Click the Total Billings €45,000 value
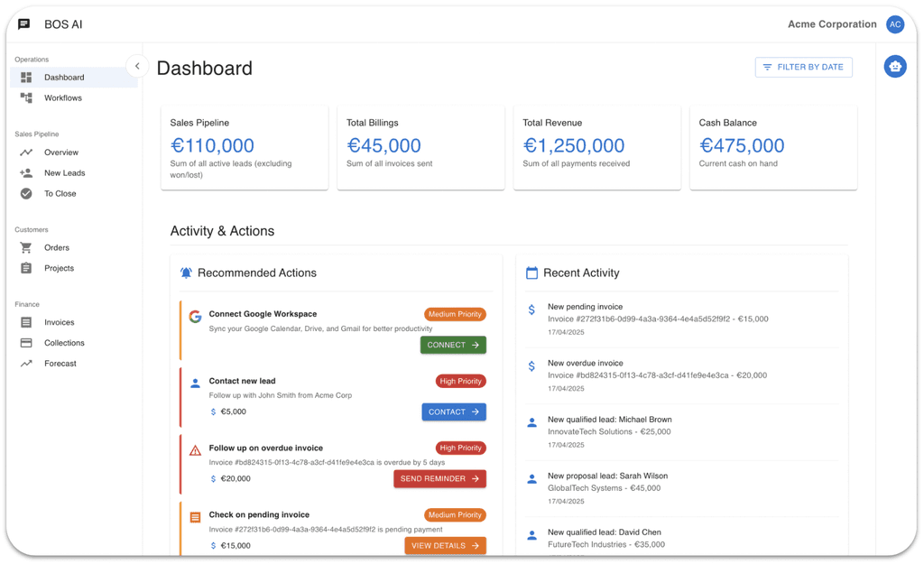Screen dimensions: 924x564 pyautogui.click(x=383, y=145)
